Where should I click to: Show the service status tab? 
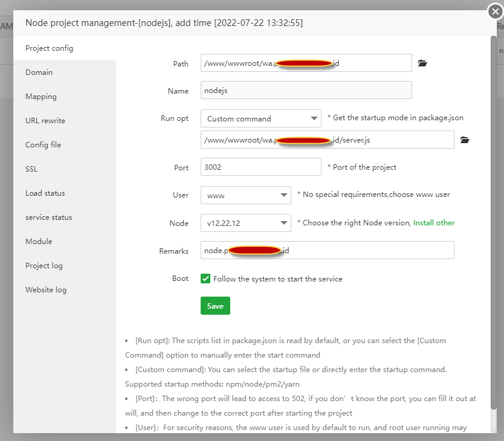(48, 217)
